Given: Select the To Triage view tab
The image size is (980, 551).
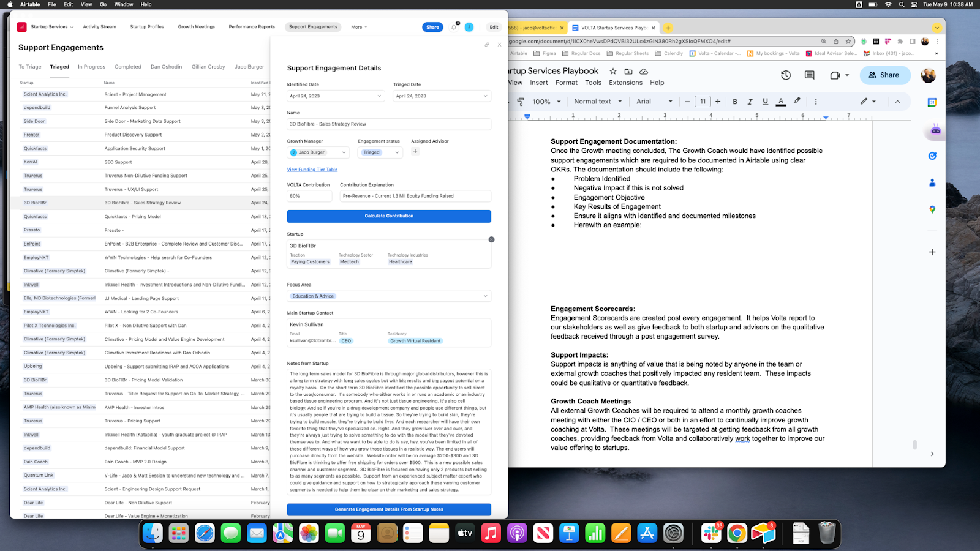Looking at the screenshot, I should click(30, 67).
